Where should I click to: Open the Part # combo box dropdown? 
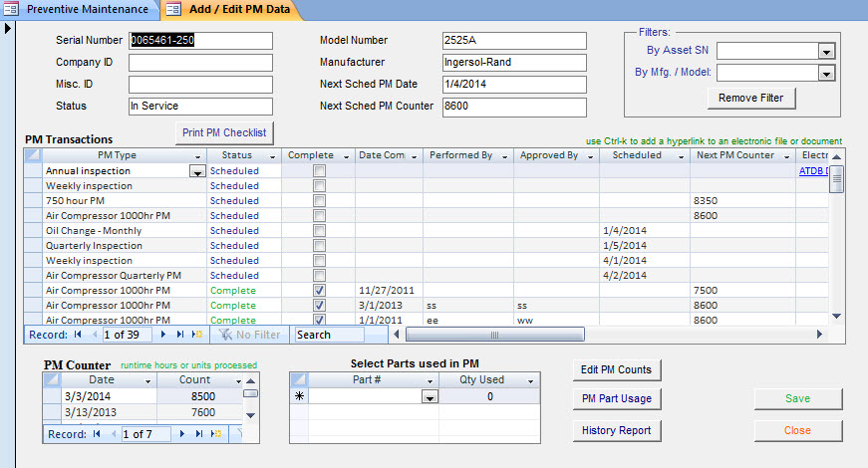coord(430,396)
